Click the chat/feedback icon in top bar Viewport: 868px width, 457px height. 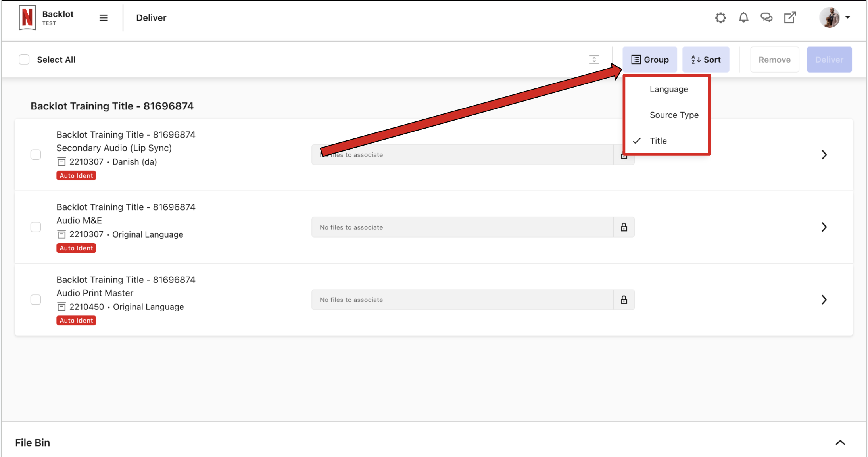766,17
